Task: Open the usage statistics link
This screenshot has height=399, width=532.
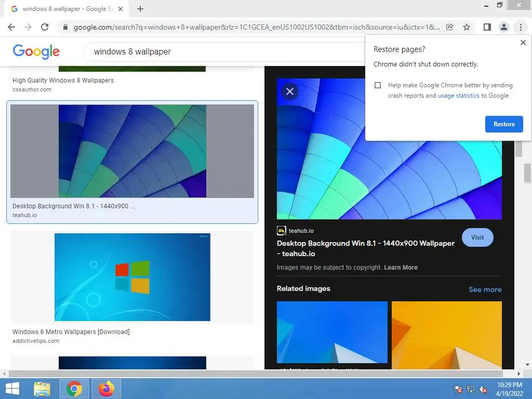Action: (458, 96)
